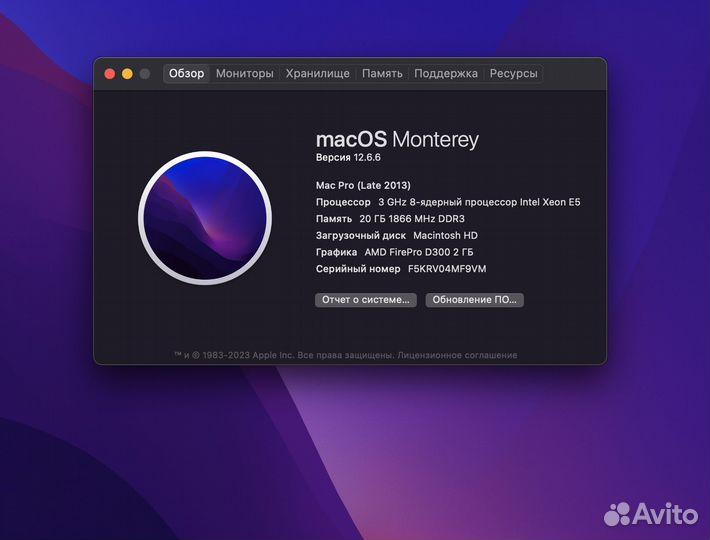The width and height of the screenshot is (710, 540).
Task: Click the Процессор label
Action: pos(343,202)
